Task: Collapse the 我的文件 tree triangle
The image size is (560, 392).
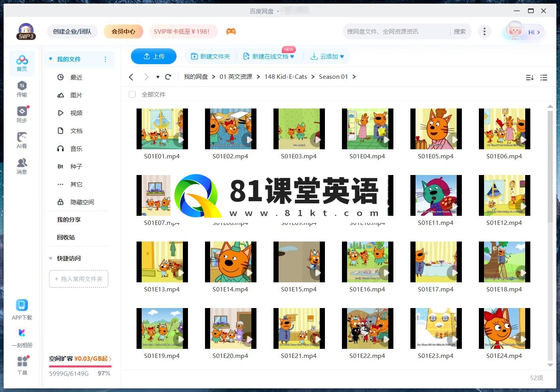Action: pos(51,59)
